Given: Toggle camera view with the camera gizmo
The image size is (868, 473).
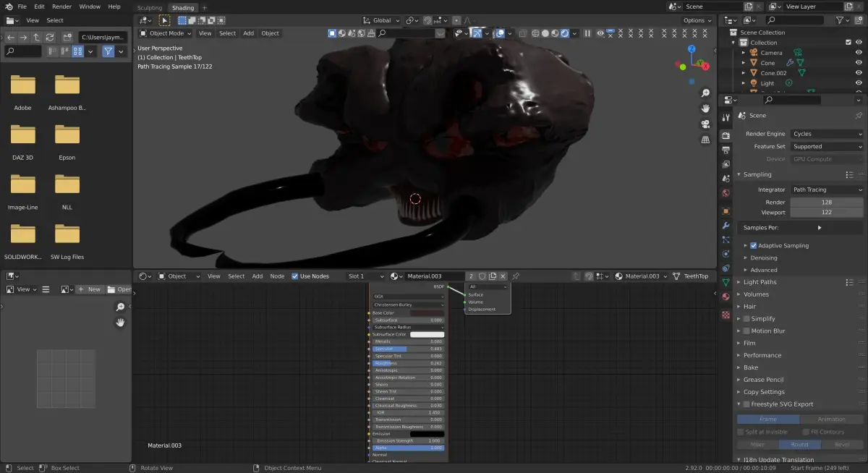Looking at the screenshot, I should click(705, 124).
